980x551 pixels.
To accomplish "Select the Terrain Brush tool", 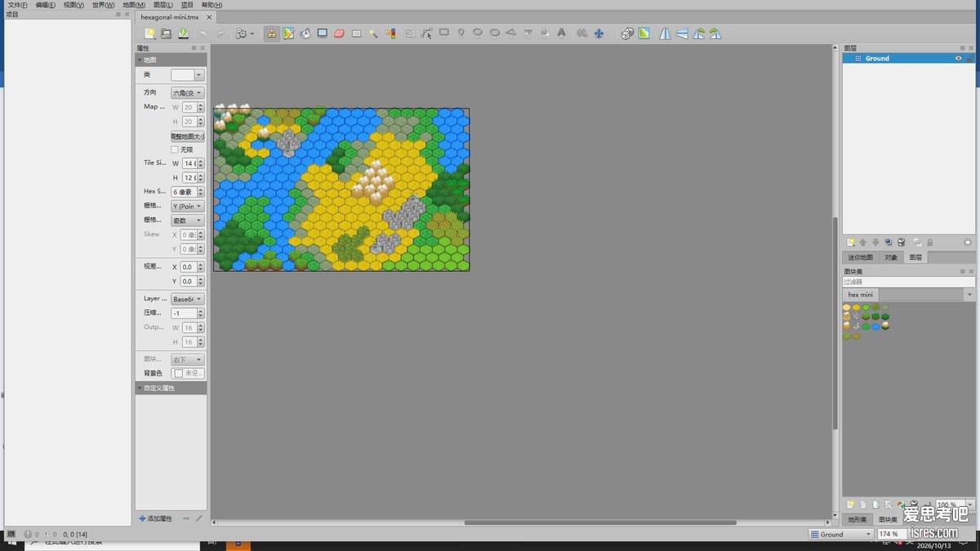I will pyautogui.click(x=288, y=33).
